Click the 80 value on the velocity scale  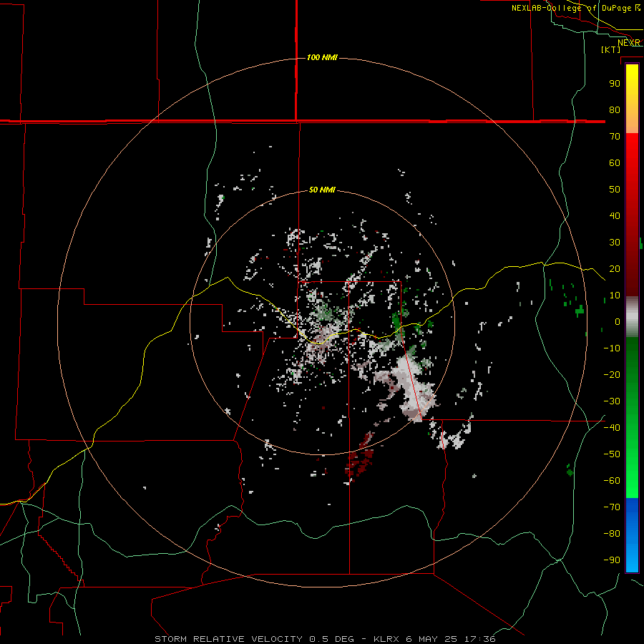[x=615, y=109]
